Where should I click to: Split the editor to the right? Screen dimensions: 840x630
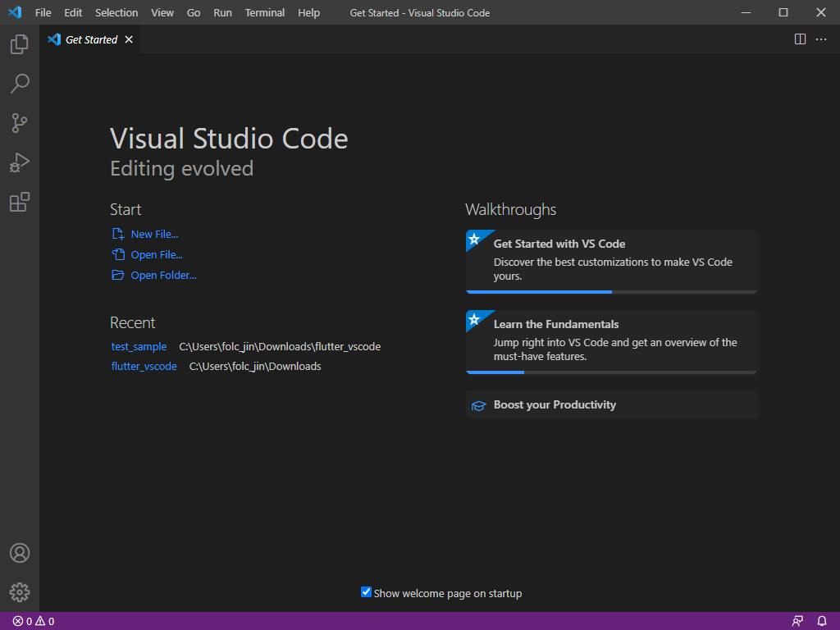pos(800,39)
